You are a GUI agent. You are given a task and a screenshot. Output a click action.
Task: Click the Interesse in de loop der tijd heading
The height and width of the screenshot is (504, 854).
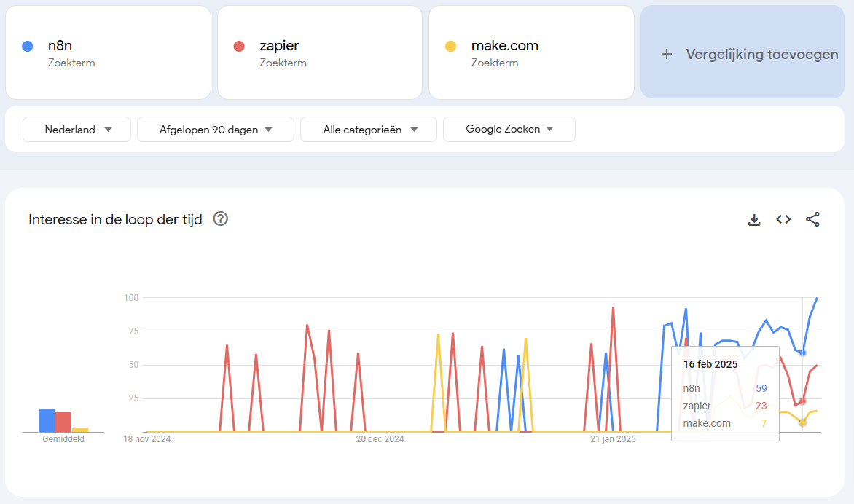click(x=115, y=219)
